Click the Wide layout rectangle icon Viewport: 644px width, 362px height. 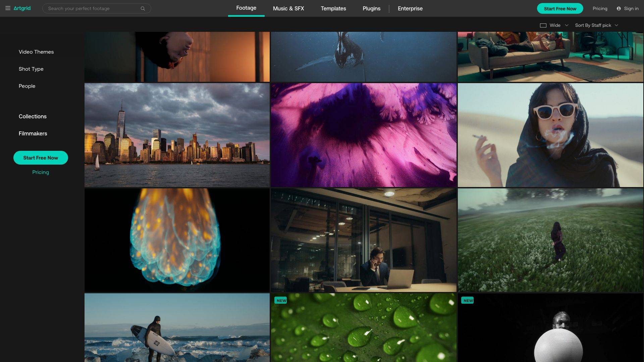543,25
